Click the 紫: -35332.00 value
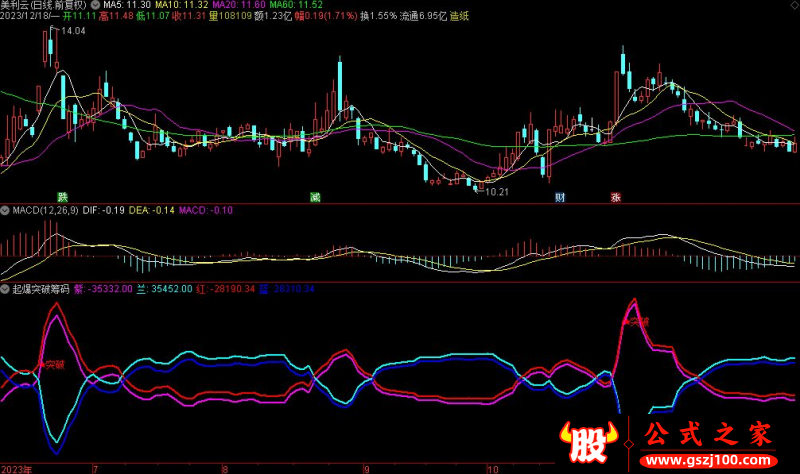Image resolution: width=800 pixels, height=474 pixels. (103, 289)
